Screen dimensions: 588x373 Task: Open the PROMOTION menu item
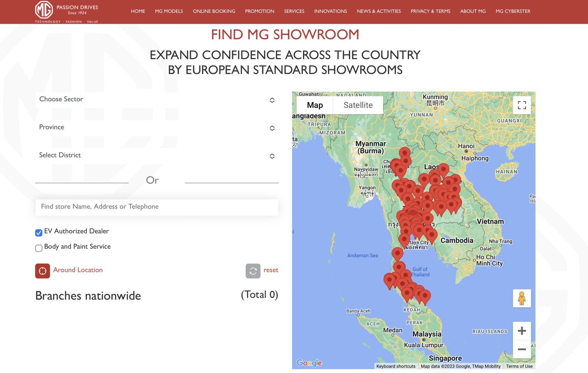[x=260, y=11]
